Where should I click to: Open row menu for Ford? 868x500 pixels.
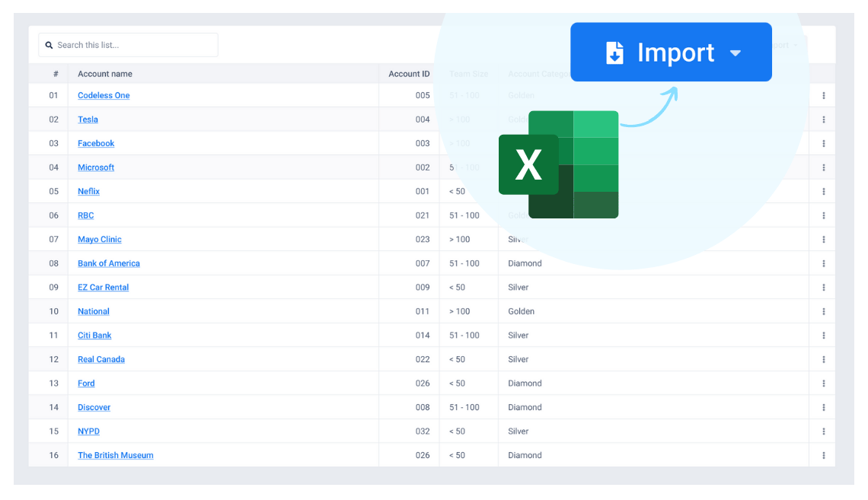coord(824,384)
